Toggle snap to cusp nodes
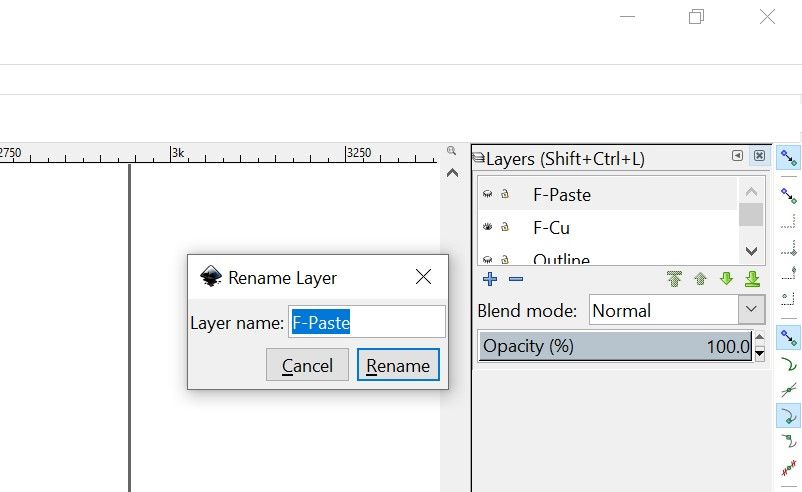The image size is (802, 492). click(788, 415)
